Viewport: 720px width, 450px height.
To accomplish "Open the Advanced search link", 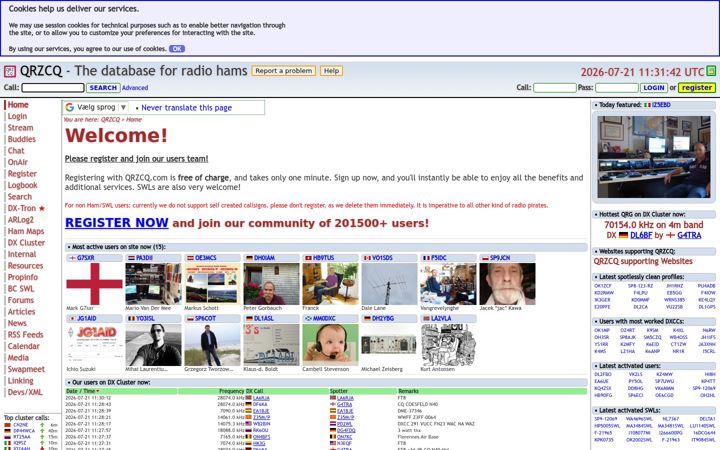I will [135, 88].
